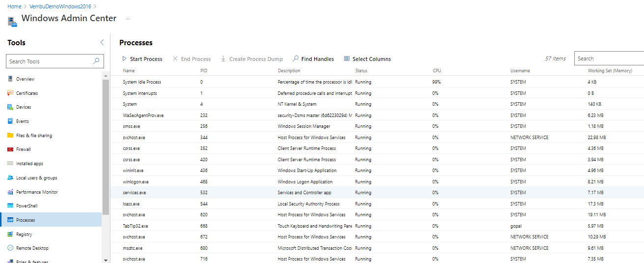This screenshot has width=644, height=263.
Task: Click the Tools list scrollbar down arrow
Action: point(106,260)
